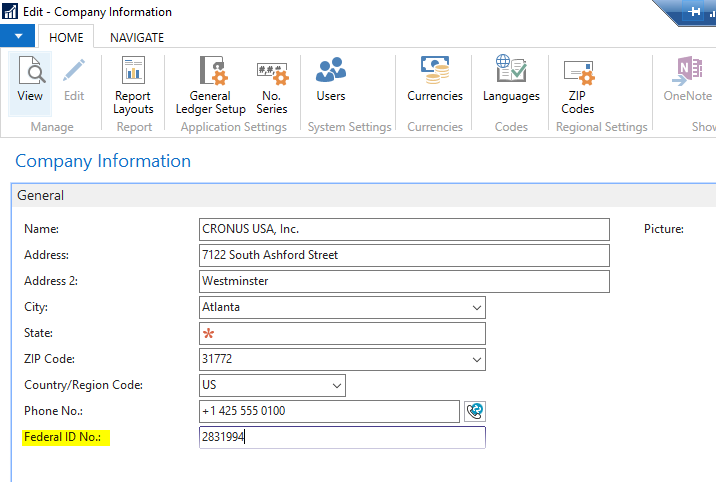
Task: Open the blue application menu dropdown
Action: click(x=17, y=36)
